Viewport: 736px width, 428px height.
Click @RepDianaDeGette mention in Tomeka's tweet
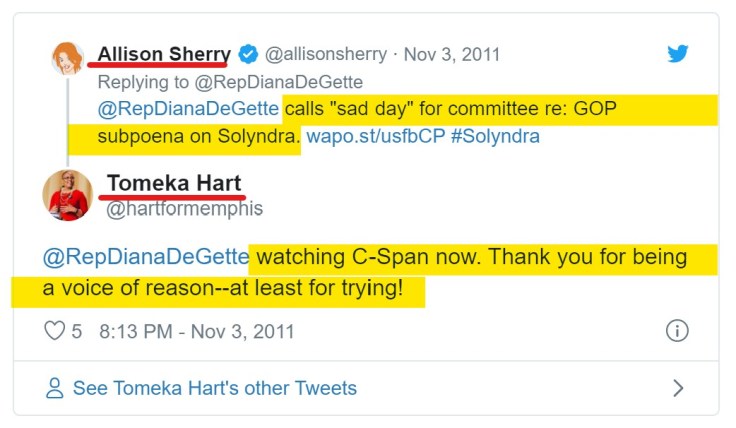tap(145, 257)
